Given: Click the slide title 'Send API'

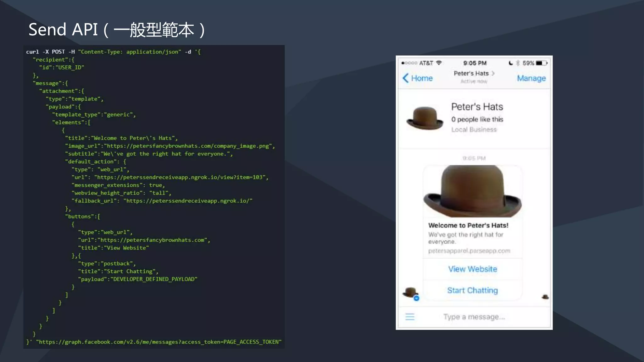Looking at the screenshot, I should coord(63,30).
